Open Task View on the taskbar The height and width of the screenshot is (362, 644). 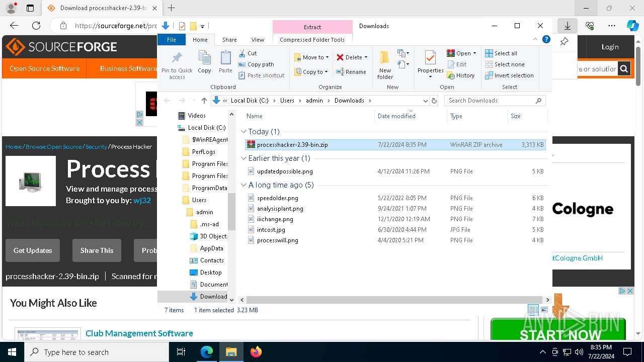pos(181,352)
